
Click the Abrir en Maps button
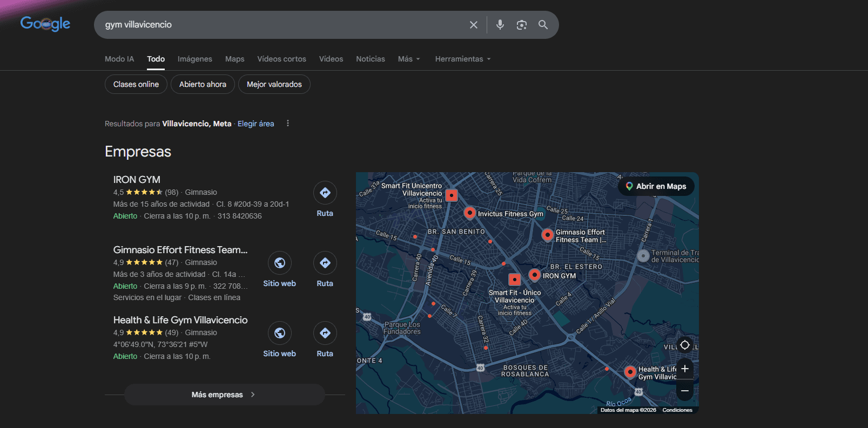[x=656, y=186]
